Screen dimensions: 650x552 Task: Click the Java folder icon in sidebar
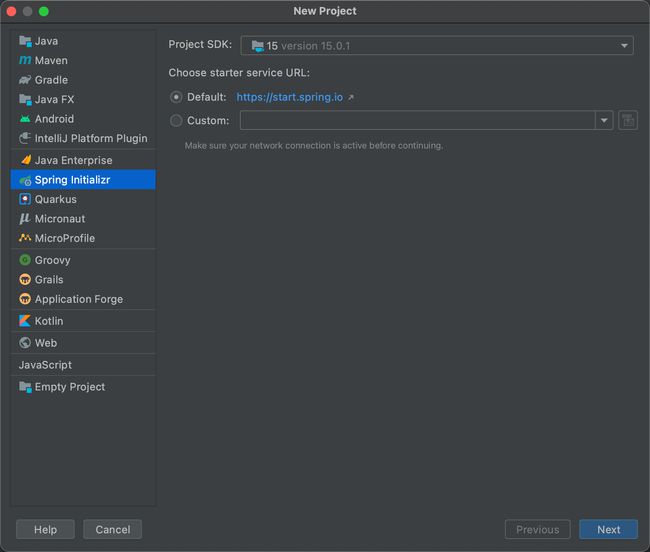point(25,41)
